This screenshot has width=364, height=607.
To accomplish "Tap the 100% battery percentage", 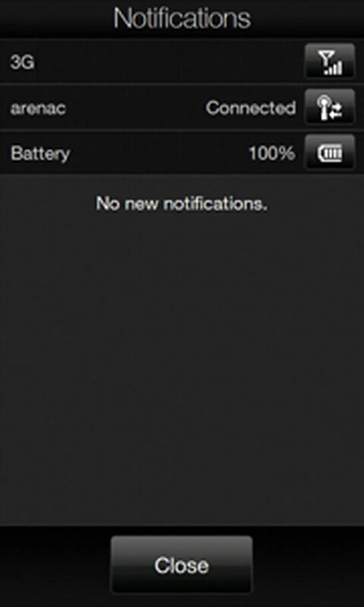I will [x=272, y=153].
